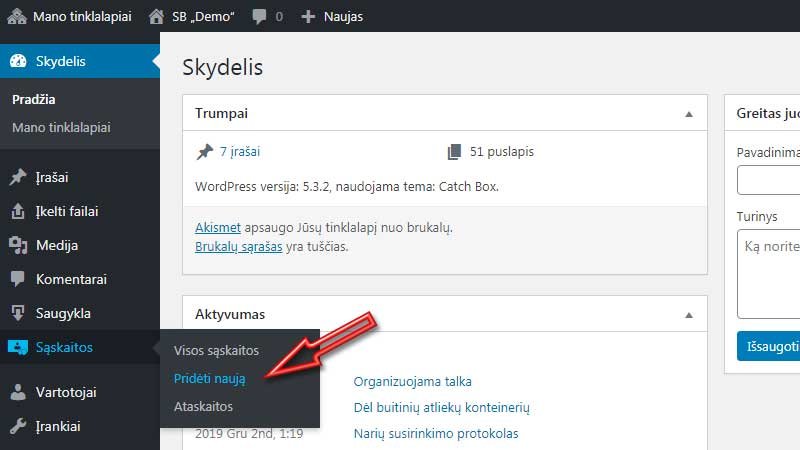
Task: Open Įkelti failai menu label
Action: click(x=67, y=211)
